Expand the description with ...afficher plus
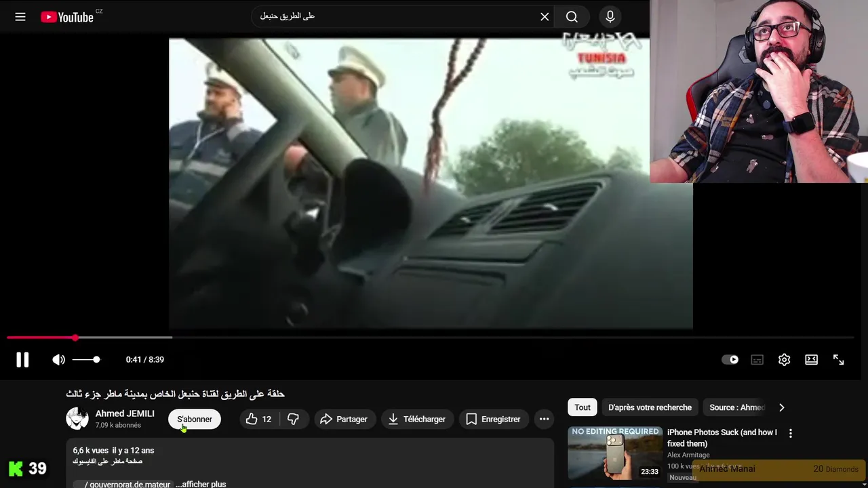This screenshot has width=868, height=488. tap(201, 484)
